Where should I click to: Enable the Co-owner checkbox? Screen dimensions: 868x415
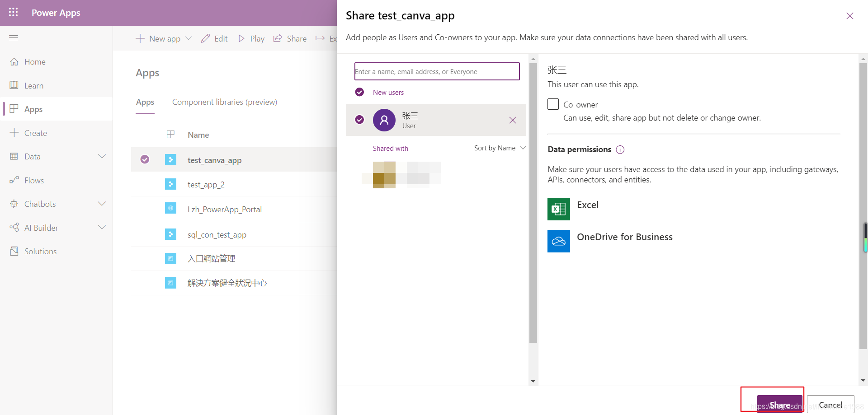click(553, 104)
